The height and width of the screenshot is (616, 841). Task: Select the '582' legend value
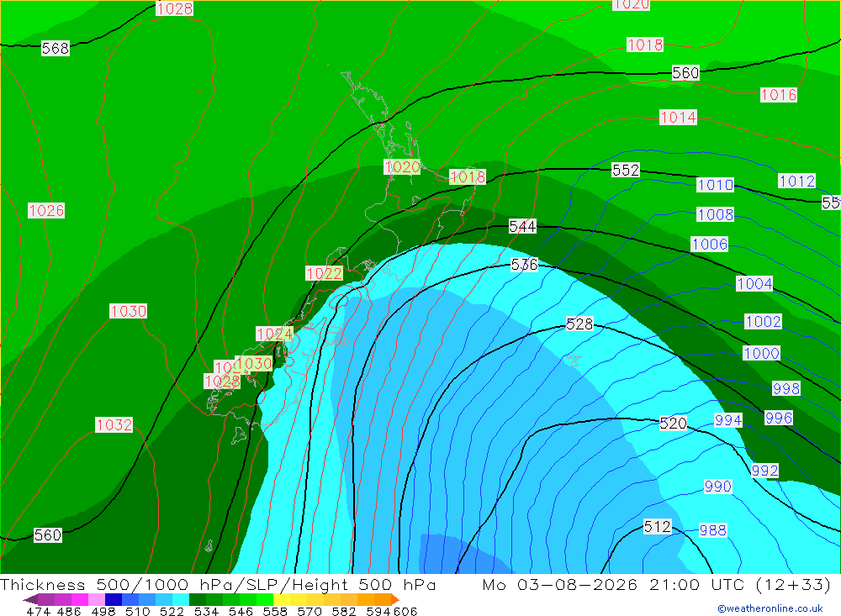(344, 611)
